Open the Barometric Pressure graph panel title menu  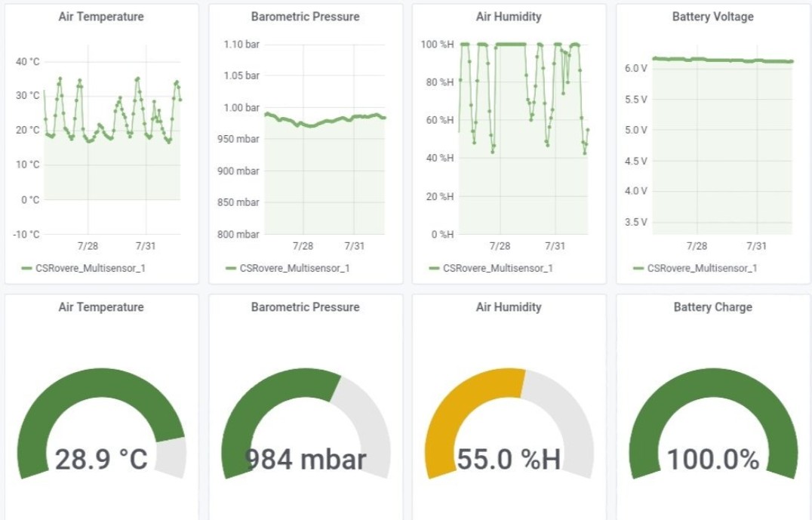click(x=305, y=17)
